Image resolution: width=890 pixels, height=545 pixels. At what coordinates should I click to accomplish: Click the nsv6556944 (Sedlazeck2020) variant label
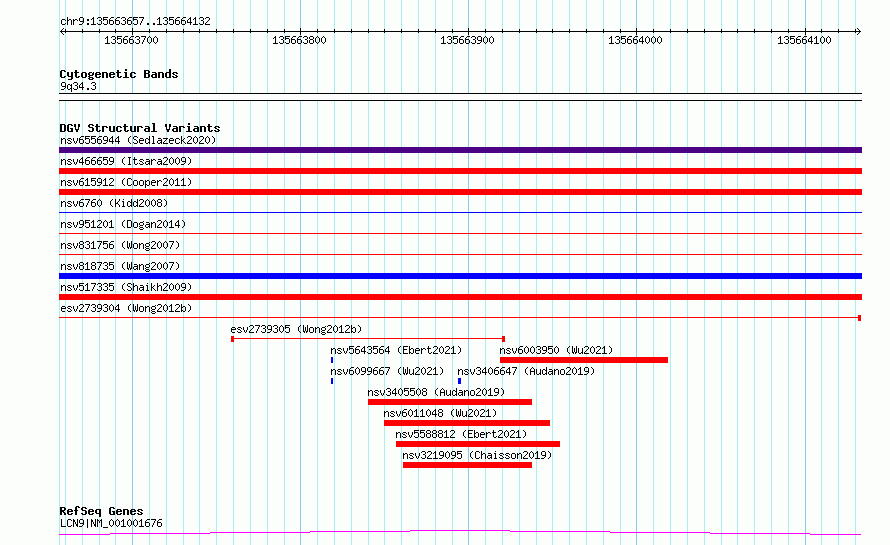(x=138, y=140)
